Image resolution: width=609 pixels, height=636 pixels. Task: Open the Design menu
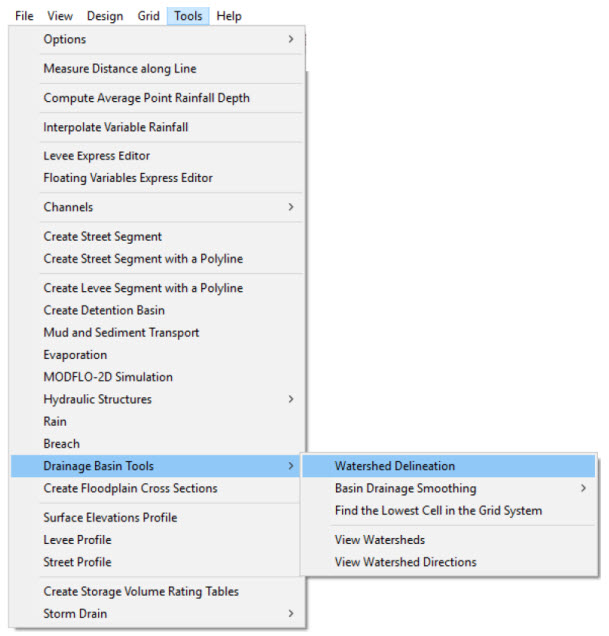(x=105, y=16)
